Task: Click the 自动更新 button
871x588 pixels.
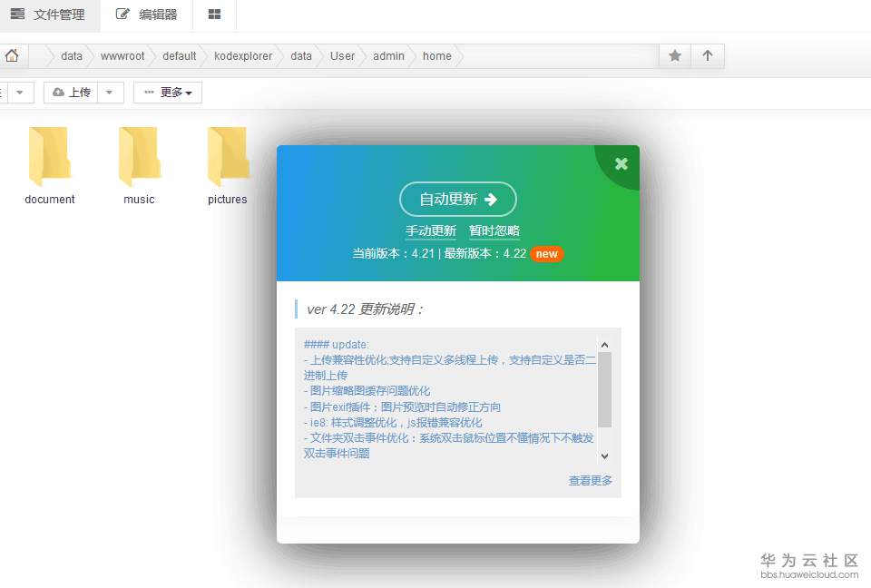Action: pos(457,199)
